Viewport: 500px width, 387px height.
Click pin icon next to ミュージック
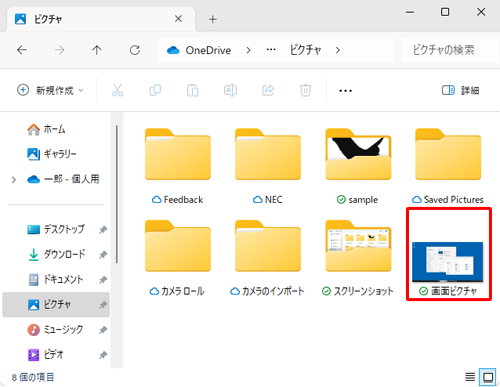103,330
